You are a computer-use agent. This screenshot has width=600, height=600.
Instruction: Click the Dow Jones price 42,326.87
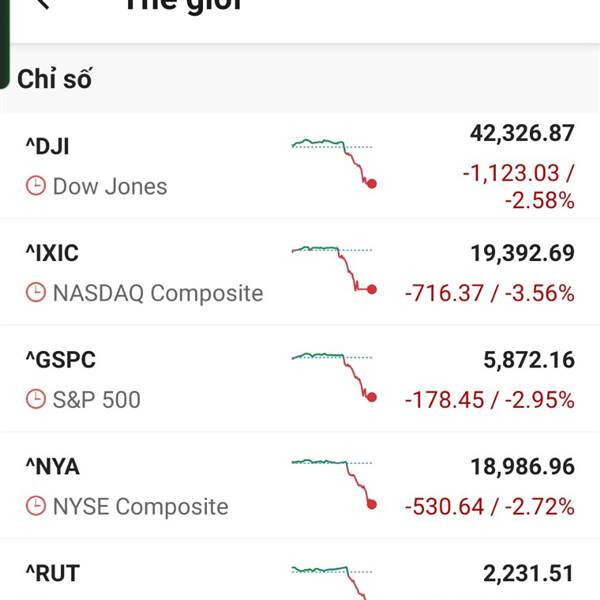[522, 134]
